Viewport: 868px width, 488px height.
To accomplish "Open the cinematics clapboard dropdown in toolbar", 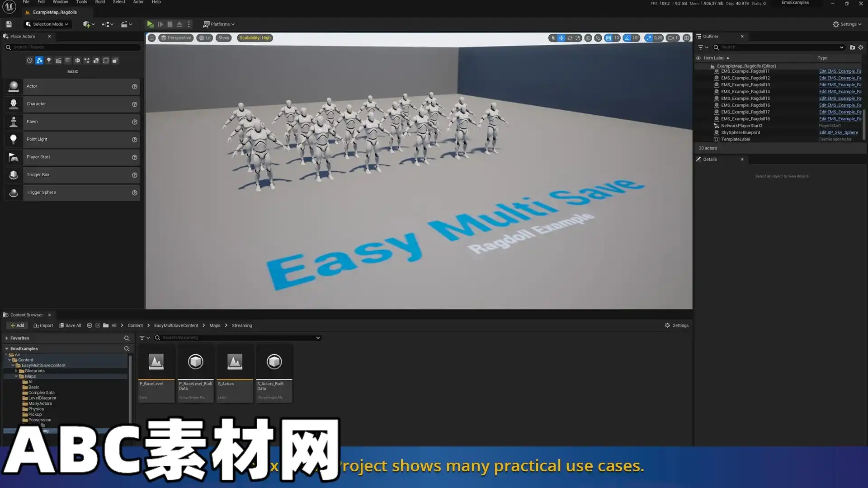I will (126, 24).
